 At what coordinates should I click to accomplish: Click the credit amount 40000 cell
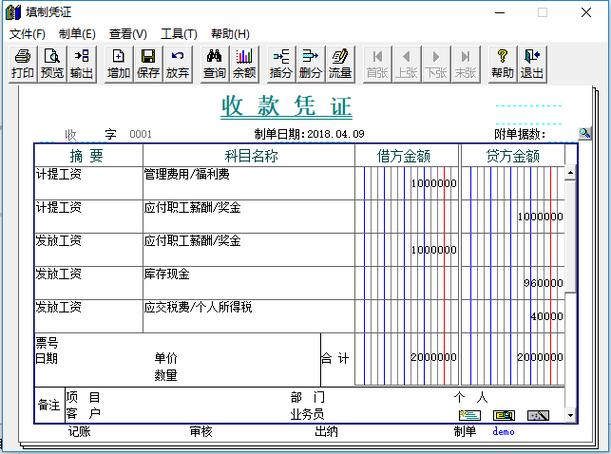click(x=513, y=316)
